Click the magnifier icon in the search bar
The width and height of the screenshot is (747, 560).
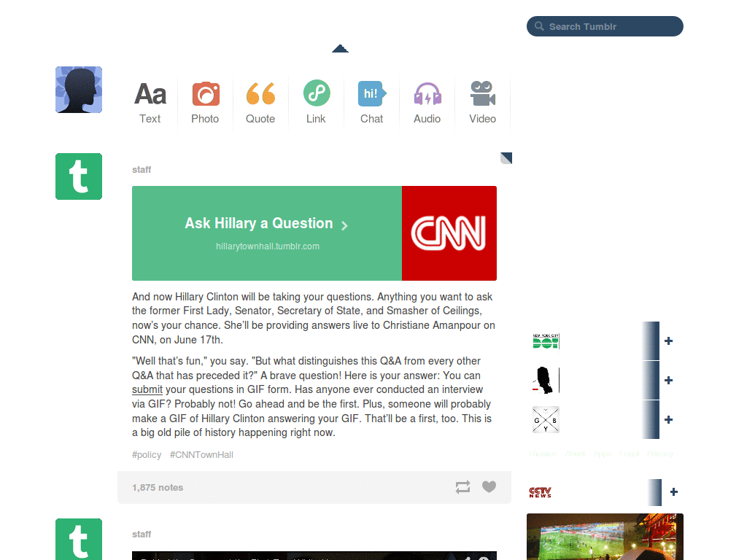pyautogui.click(x=539, y=26)
